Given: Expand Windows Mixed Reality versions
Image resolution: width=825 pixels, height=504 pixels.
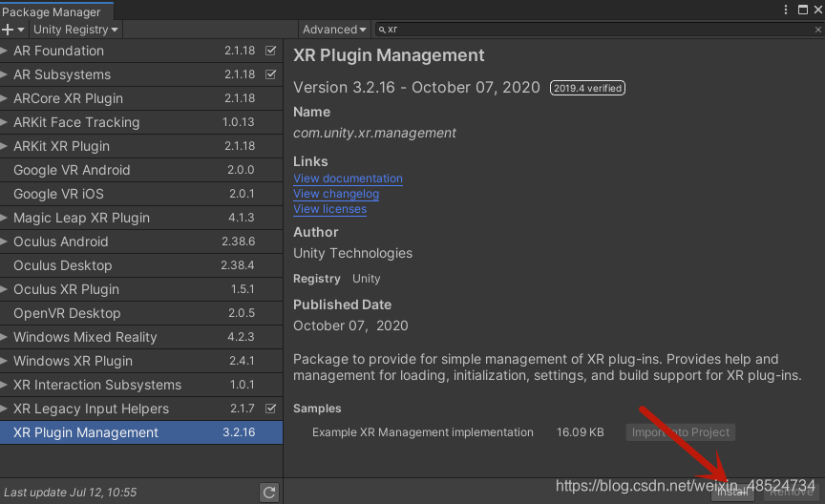Looking at the screenshot, I should [x=4, y=337].
